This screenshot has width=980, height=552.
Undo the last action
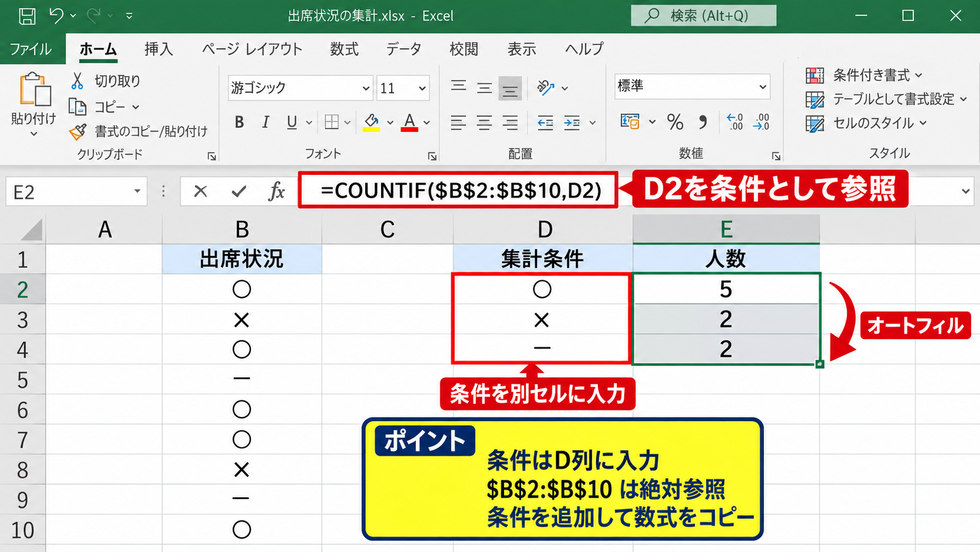[x=56, y=15]
